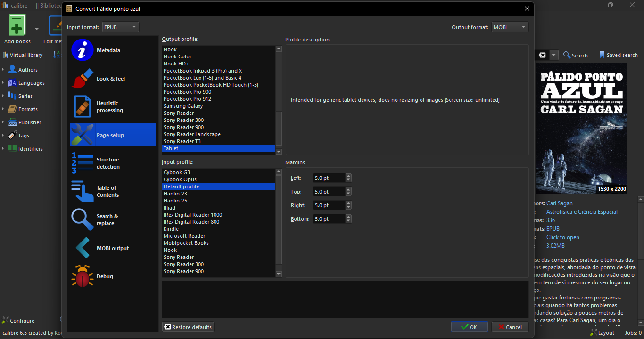Screen dimensions: 644x339
Task: Open the Search & replace magnifier icon
Action: coord(83,220)
